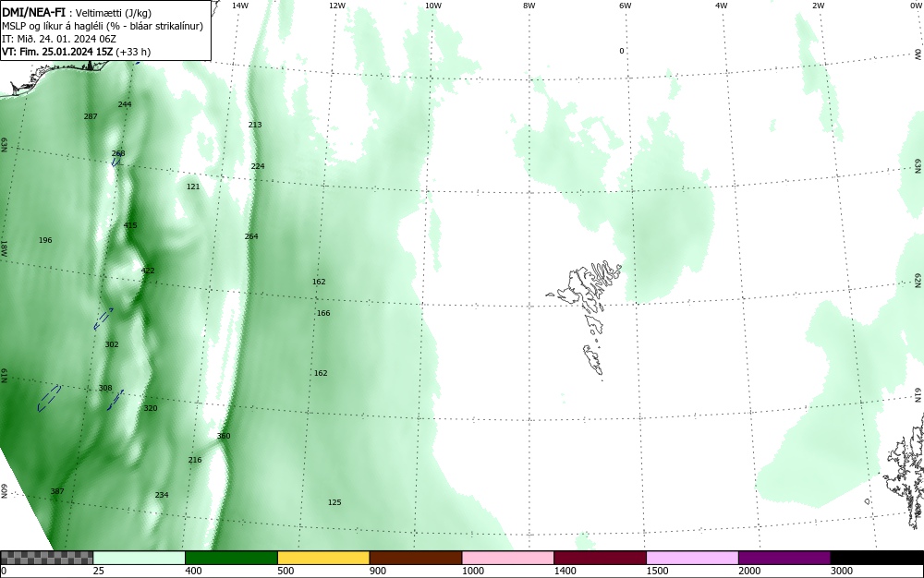Click the Shetland coastline outline at map edge

[x=905, y=471]
